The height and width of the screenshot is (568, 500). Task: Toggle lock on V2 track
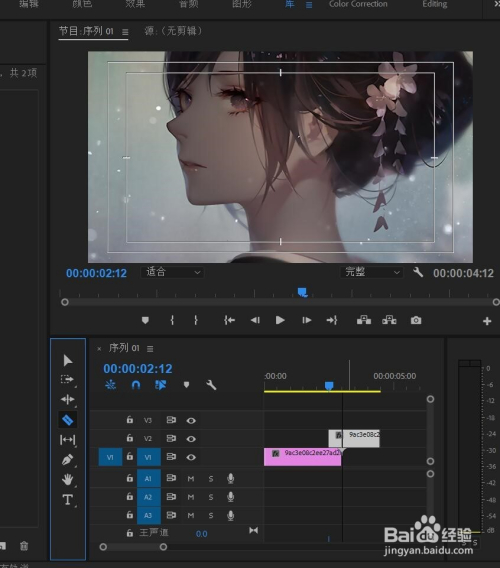click(130, 438)
